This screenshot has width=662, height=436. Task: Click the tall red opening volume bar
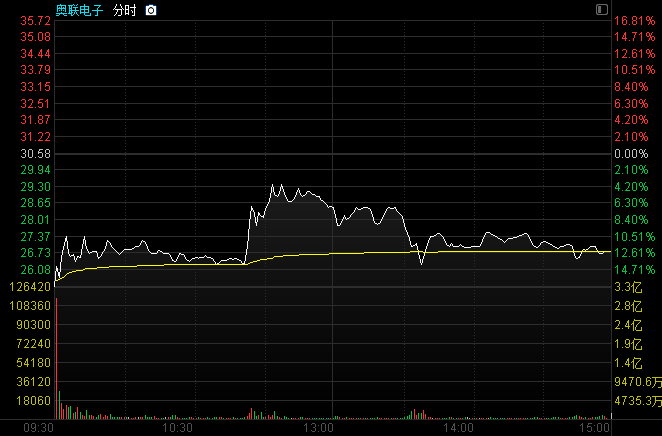tap(57, 358)
